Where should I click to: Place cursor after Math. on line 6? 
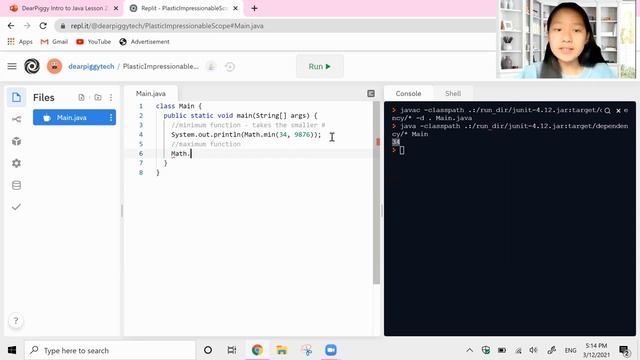pyautogui.click(x=191, y=153)
